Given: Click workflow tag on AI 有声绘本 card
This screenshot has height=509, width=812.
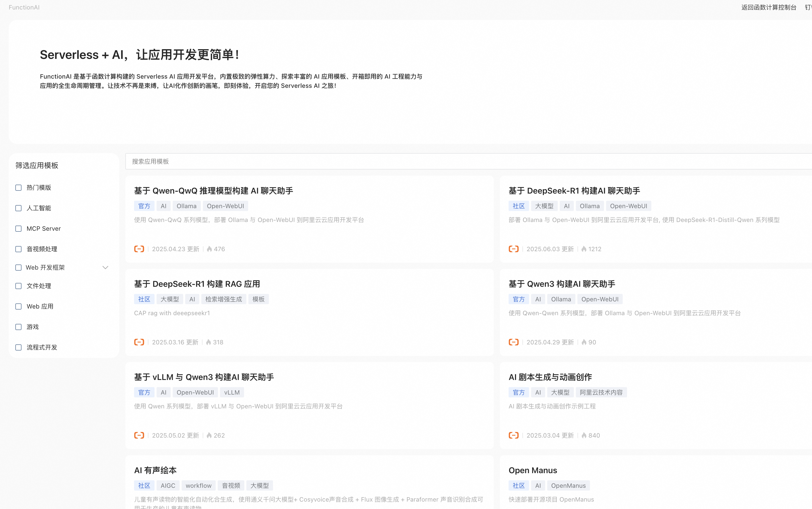Looking at the screenshot, I should [199, 485].
